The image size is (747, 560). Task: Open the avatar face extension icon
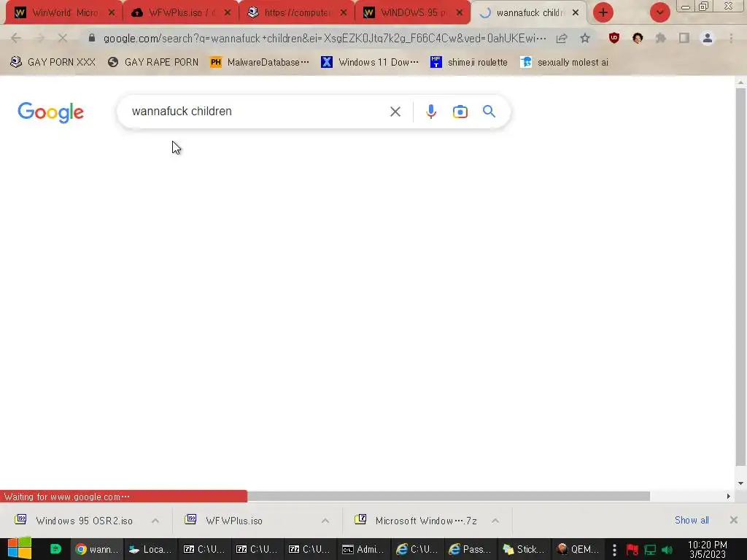coord(638,38)
